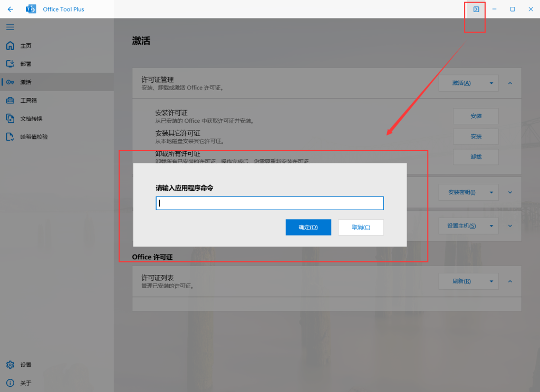Confirm with the 确定(O) button
Screen dimensions: 540x392
[308, 227]
